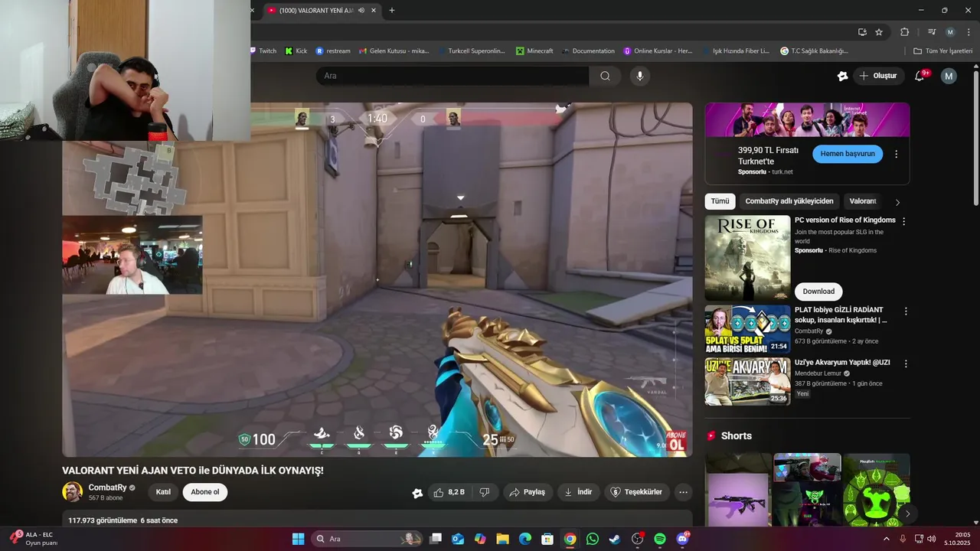Open options for Uzi'ye Akvaryum video
980x551 pixels.
click(906, 364)
